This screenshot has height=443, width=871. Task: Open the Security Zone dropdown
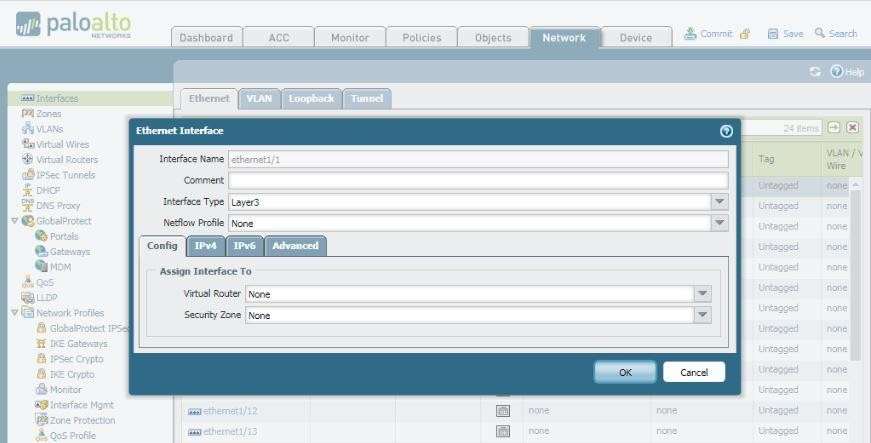click(703, 315)
